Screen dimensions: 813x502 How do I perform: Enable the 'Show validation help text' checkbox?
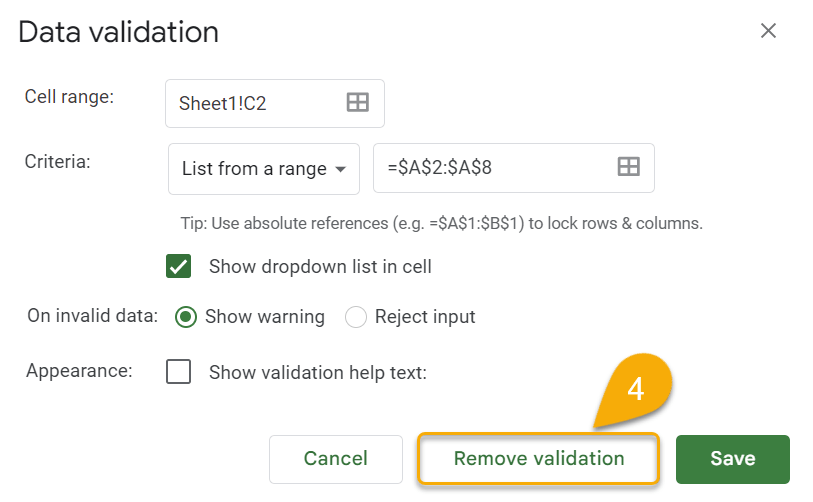(178, 372)
